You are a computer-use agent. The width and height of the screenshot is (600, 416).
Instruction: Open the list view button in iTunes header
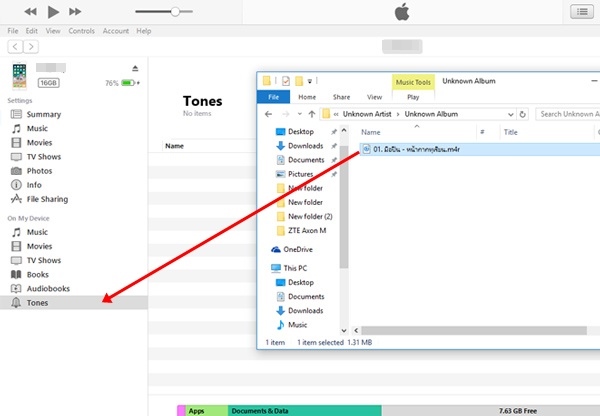(x=582, y=12)
